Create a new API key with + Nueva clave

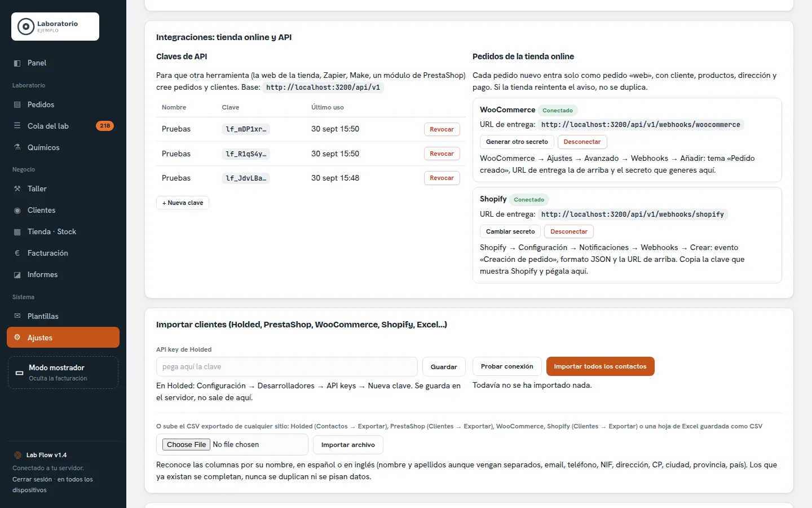[183, 203]
